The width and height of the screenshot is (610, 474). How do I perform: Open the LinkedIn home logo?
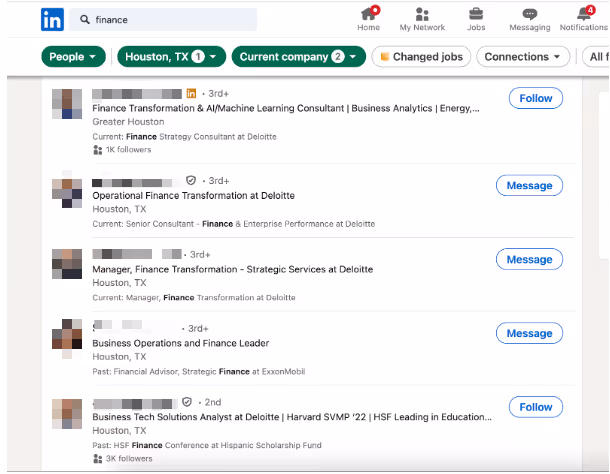[52, 19]
